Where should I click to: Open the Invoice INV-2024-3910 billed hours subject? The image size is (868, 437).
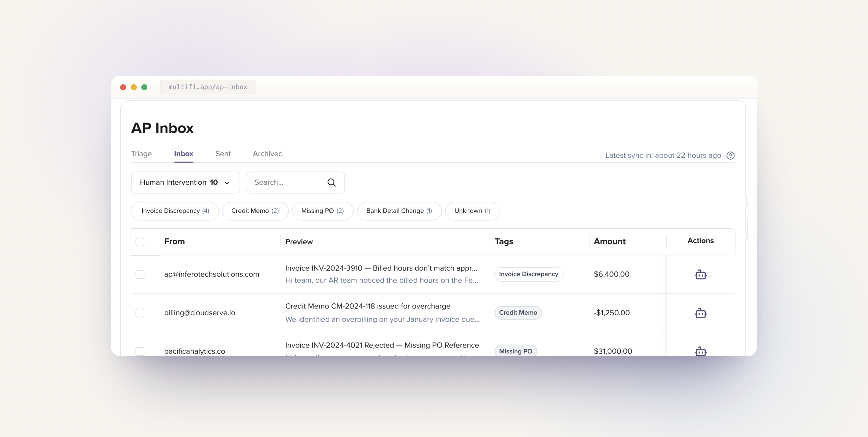(381, 268)
